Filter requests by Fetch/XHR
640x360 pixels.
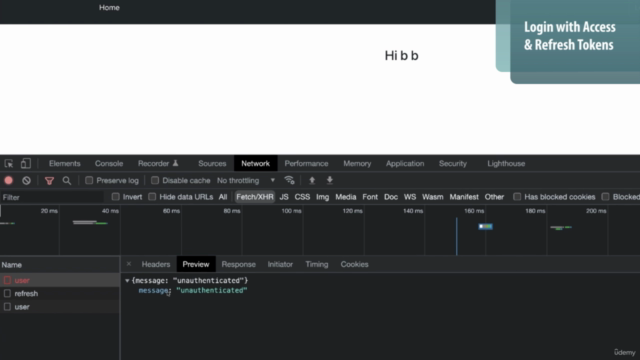[x=255, y=197]
